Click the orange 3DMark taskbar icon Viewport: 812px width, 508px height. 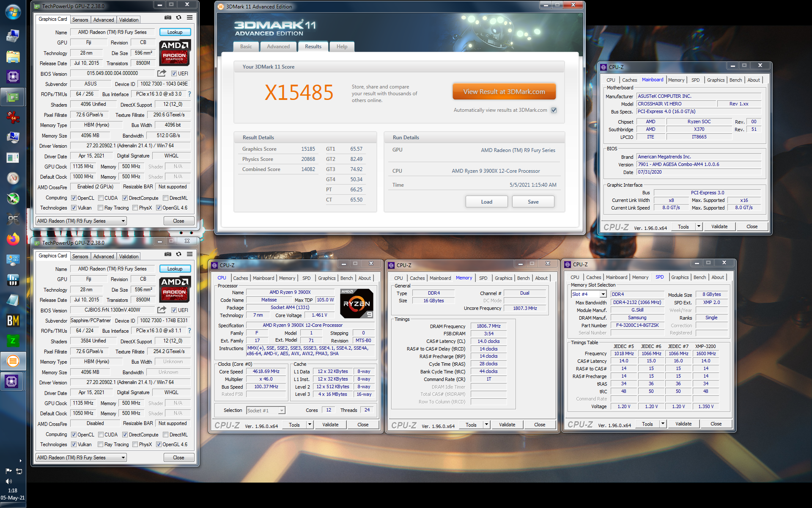point(13,361)
